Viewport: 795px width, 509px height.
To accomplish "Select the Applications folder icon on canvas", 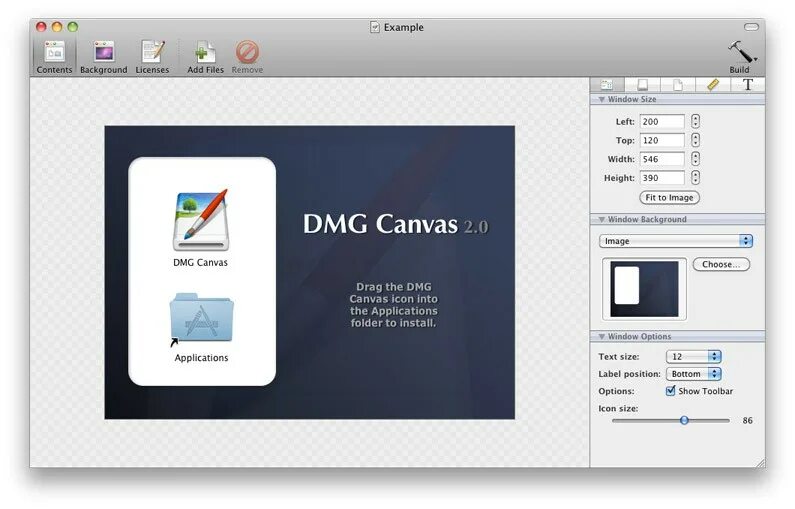I will [201, 318].
